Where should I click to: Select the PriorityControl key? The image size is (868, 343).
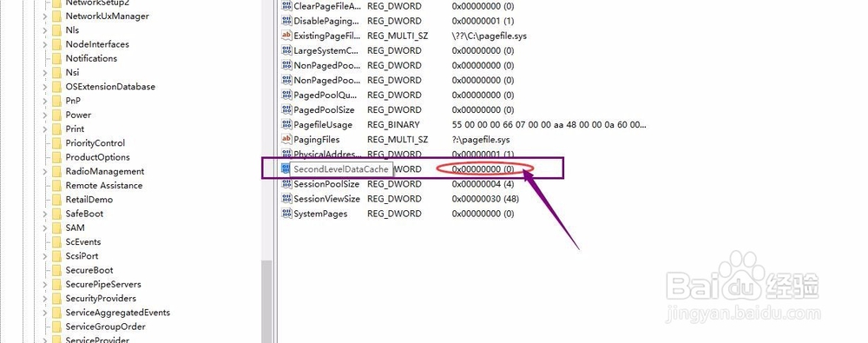point(95,143)
